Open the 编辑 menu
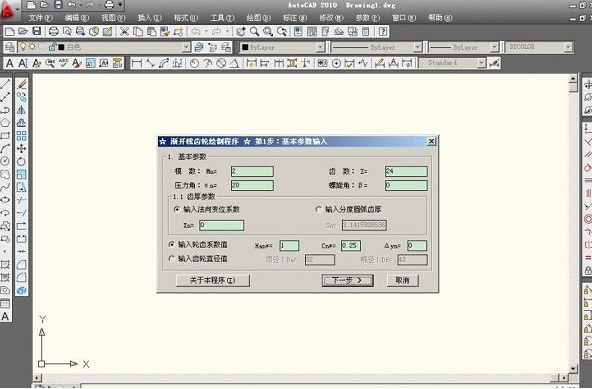Screen dimensions: 592x389 77,18
